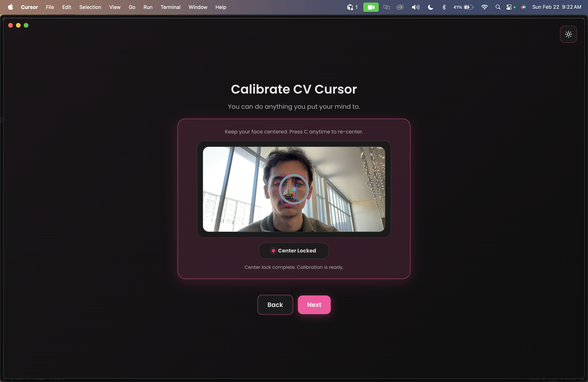Open Spotlight search magnifier icon
This screenshot has height=382, width=588.
pyautogui.click(x=498, y=7)
